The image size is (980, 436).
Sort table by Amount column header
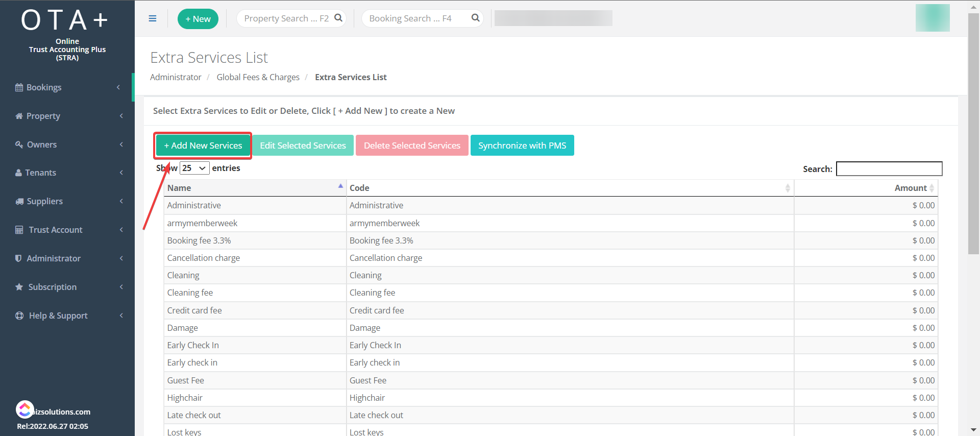(910, 188)
